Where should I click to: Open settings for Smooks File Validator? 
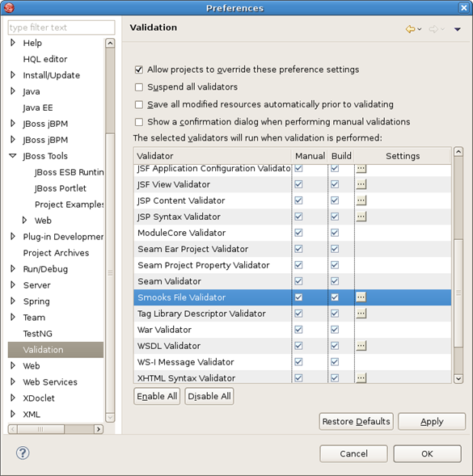click(x=361, y=297)
